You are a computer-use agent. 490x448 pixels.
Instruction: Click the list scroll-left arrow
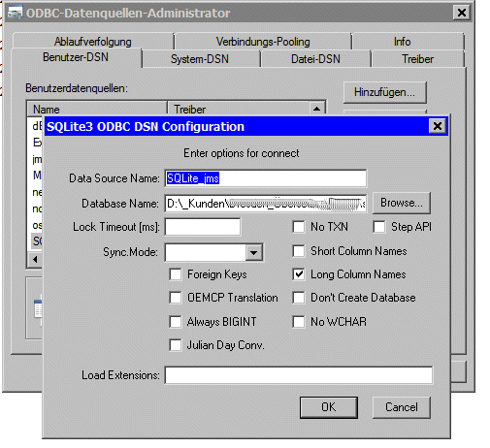(35, 259)
